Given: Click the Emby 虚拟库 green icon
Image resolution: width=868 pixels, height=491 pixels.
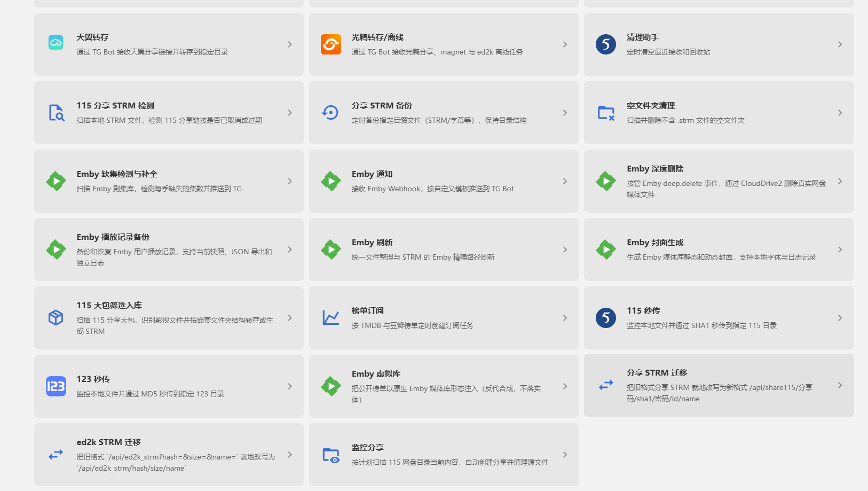Looking at the screenshot, I should tap(331, 386).
